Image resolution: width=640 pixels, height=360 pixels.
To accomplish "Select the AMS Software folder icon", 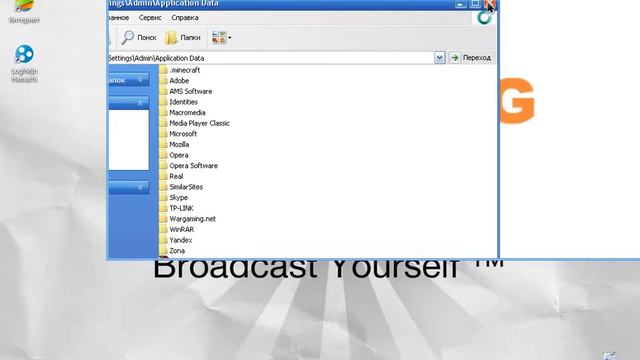I will click(x=163, y=91).
